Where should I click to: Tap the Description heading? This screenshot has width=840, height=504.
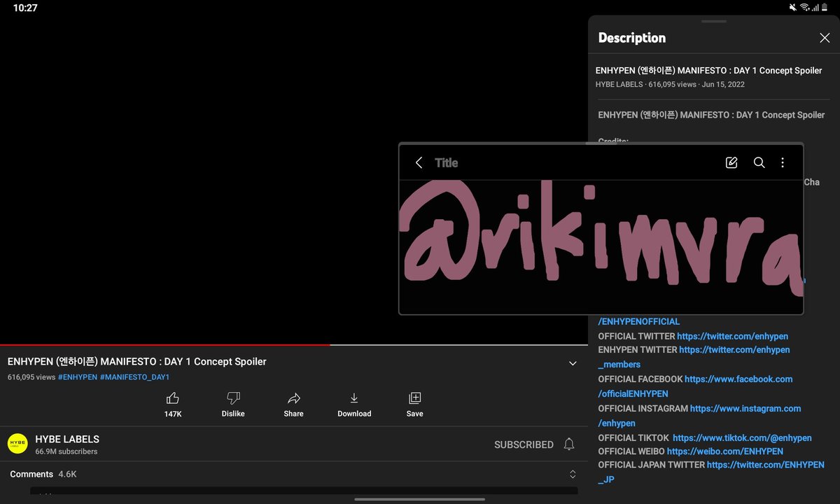[x=632, y=38]
